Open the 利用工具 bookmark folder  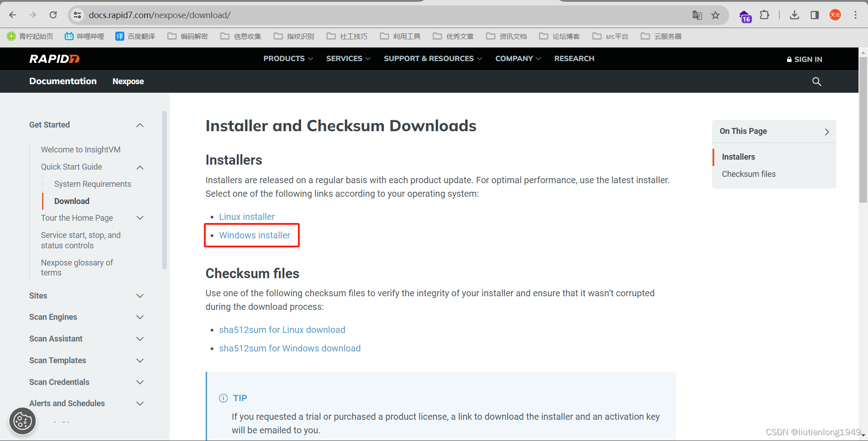(x=400, y=36)
